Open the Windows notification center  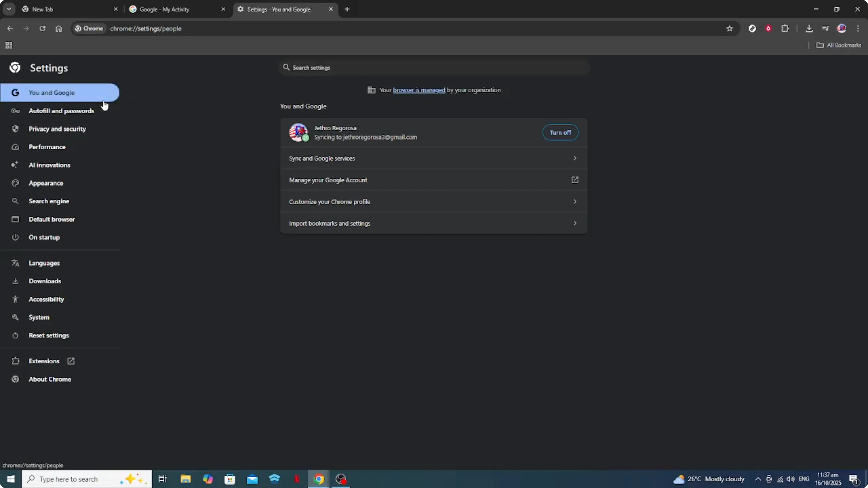(x=854, y=479)
